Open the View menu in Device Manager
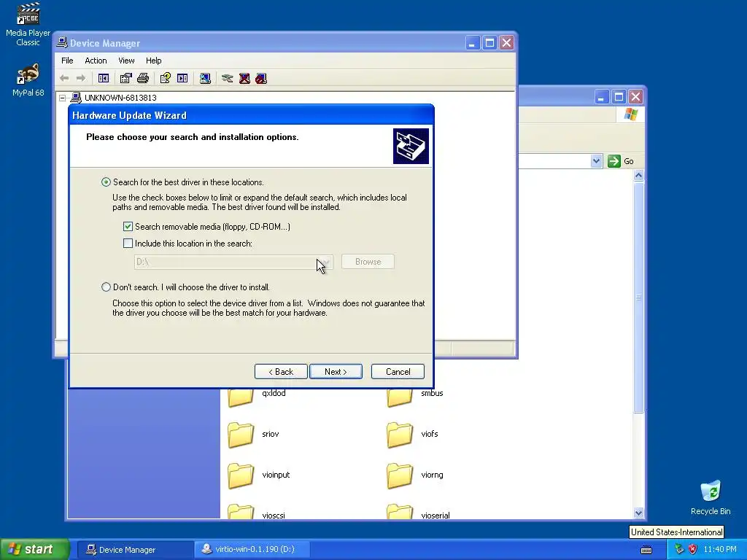This screenshot has height=560, width=747. coord(126,61)
